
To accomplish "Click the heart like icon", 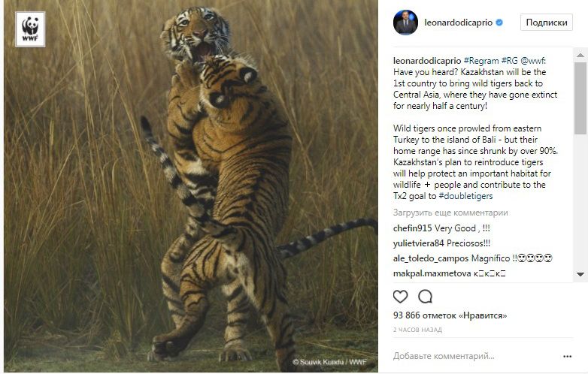I will point(401,296).
